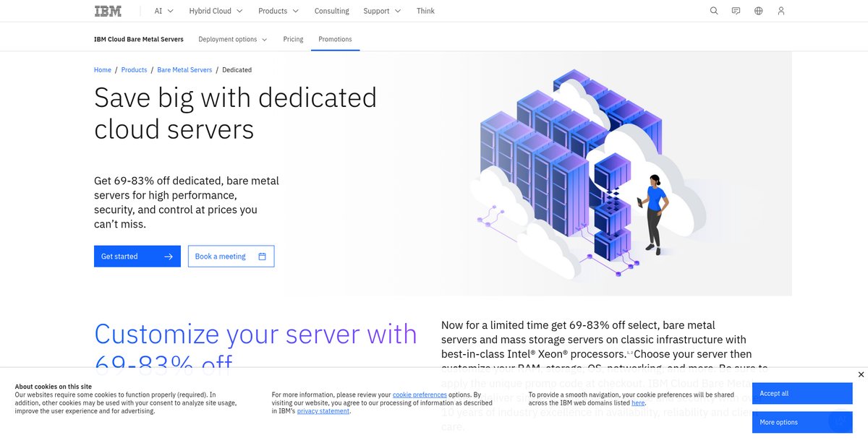The height and width of the screenshot is (448, 868).
Task: Close the cookie banner with X
Action: 861,374
